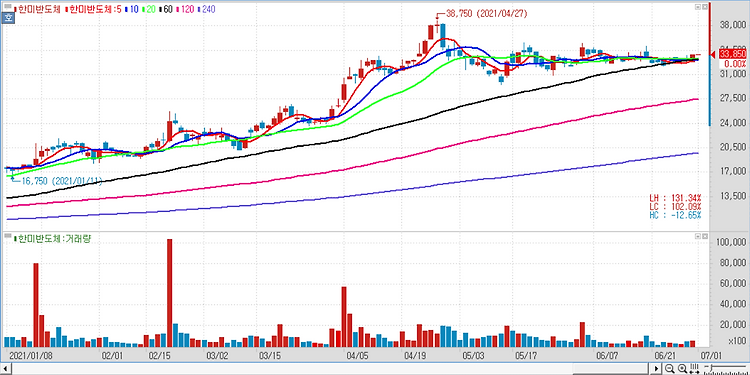Click the 04/05 date axis label

coord(357,355)
